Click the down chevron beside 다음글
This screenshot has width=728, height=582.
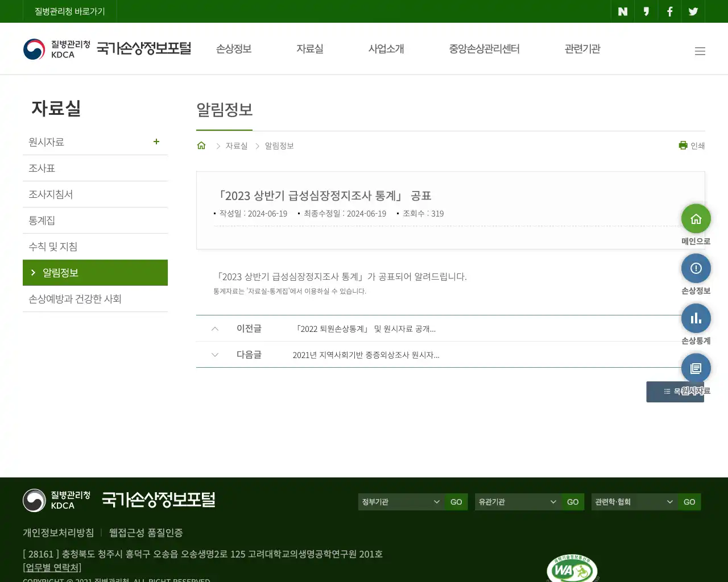click(x=215, y=355)
